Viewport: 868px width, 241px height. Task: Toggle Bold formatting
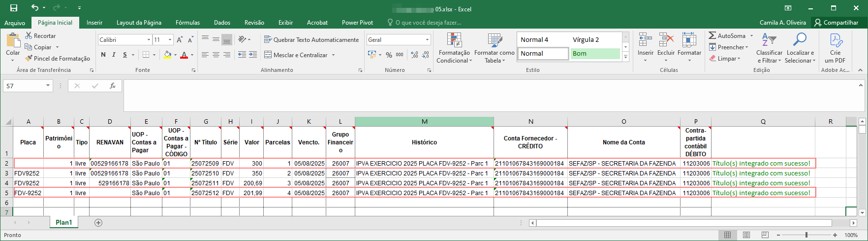point(103,55)
